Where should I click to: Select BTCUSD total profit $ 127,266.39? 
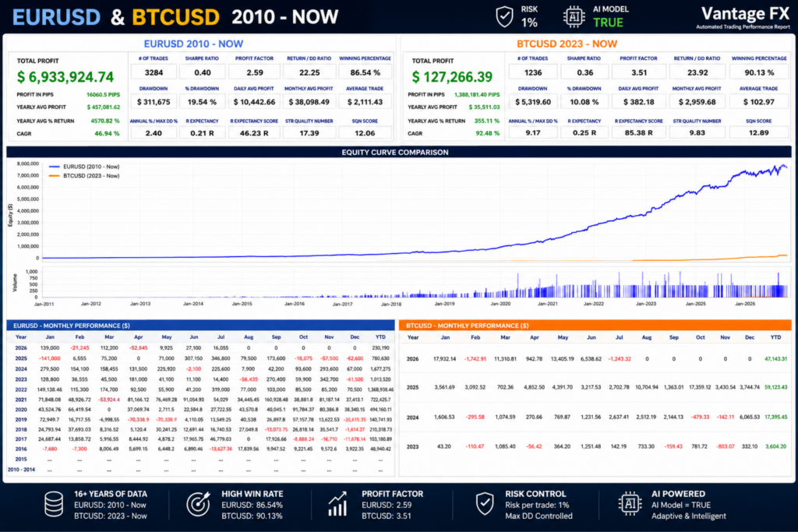coord(453,77)
